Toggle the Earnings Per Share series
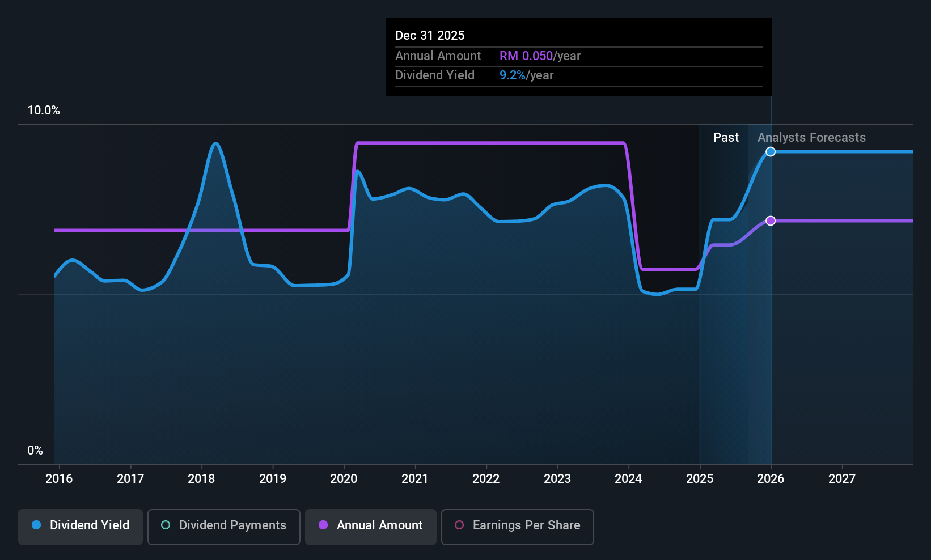931x560 pixels. click(x=518, y=527)
